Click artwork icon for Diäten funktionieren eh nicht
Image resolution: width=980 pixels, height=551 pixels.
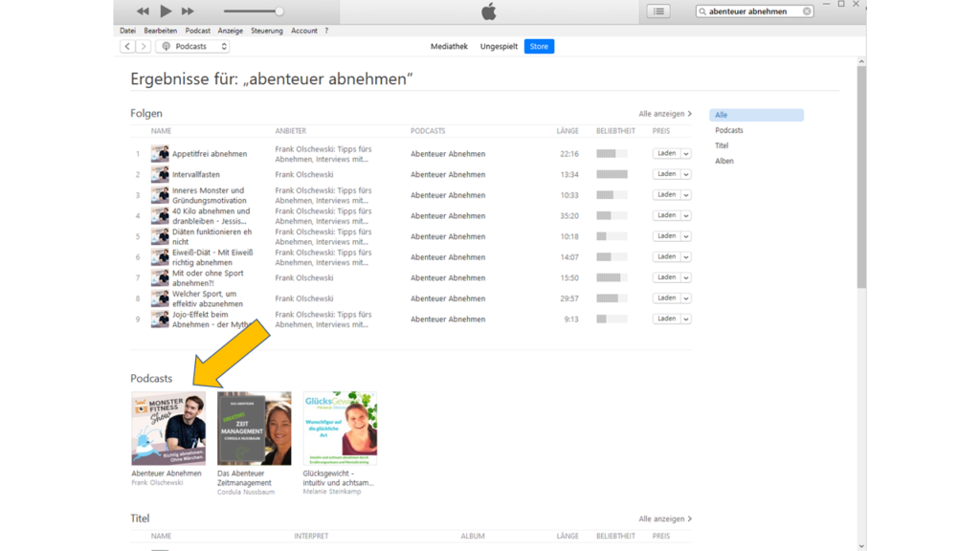160,236
